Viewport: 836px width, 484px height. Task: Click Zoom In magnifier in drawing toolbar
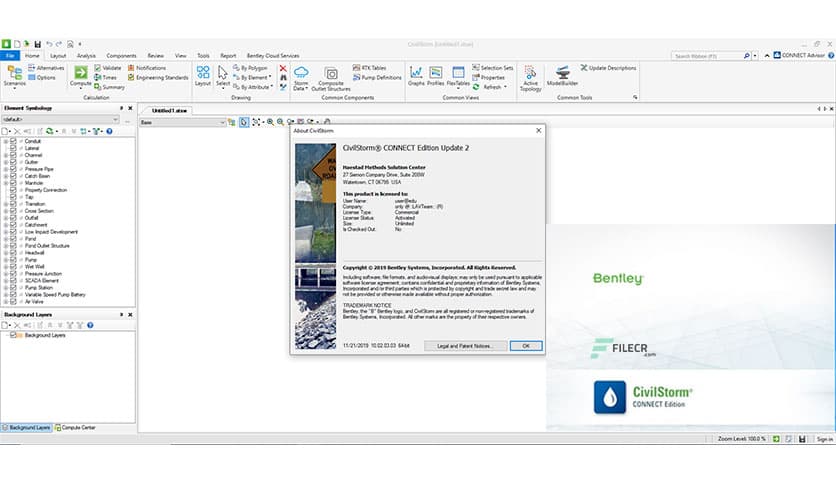(270, 122)
